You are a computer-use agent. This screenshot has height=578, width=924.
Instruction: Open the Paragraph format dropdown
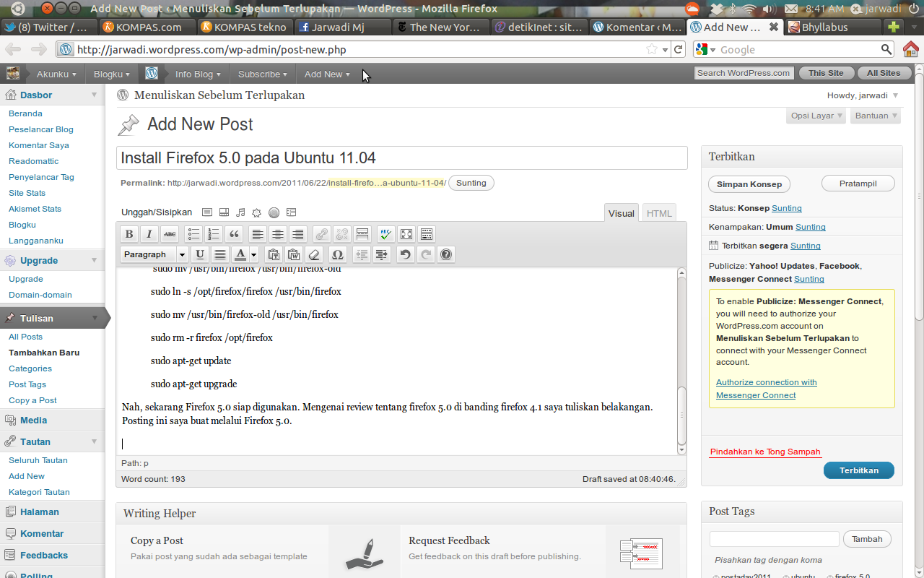pyautogui.click(x=154, y=254)
